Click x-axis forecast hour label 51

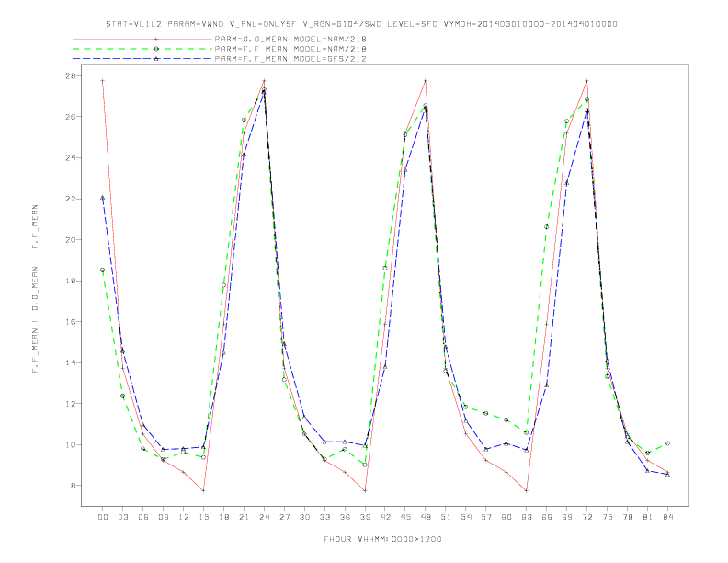446,517
